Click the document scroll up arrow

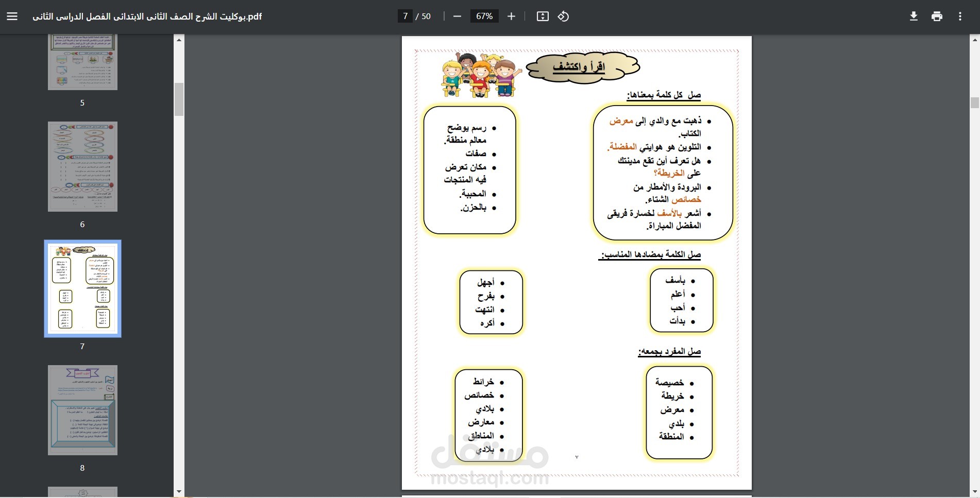click(x=975, y=40)
